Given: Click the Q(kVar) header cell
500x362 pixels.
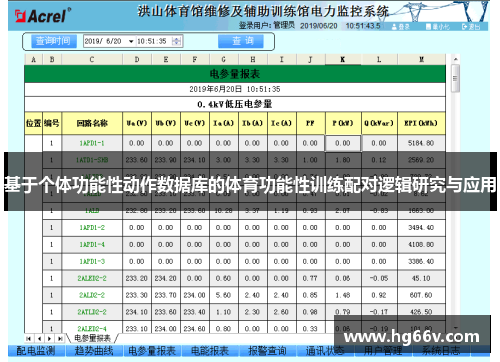Looking at the screenshot, I should coord(379,123).
